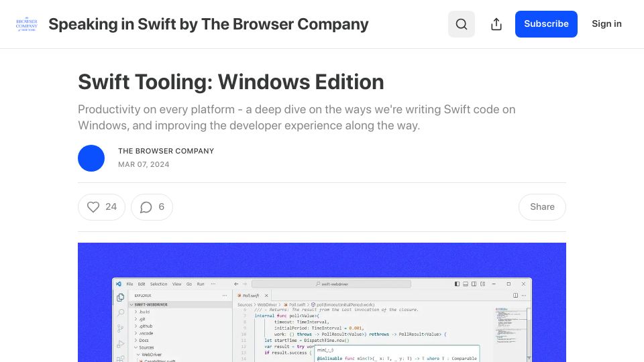Viewport: 644px width, 362px height.
Task: Open the comments bubble with 6
Action: click(152, 207)
